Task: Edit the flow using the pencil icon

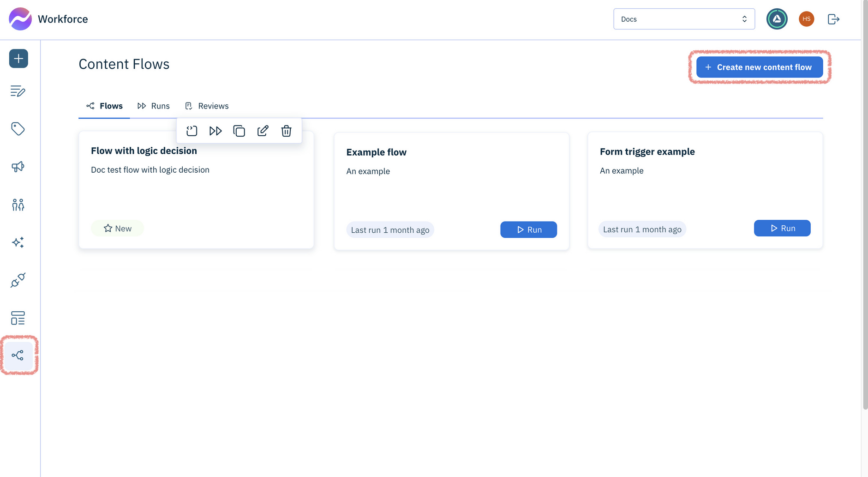Action: tap(263, 131)
